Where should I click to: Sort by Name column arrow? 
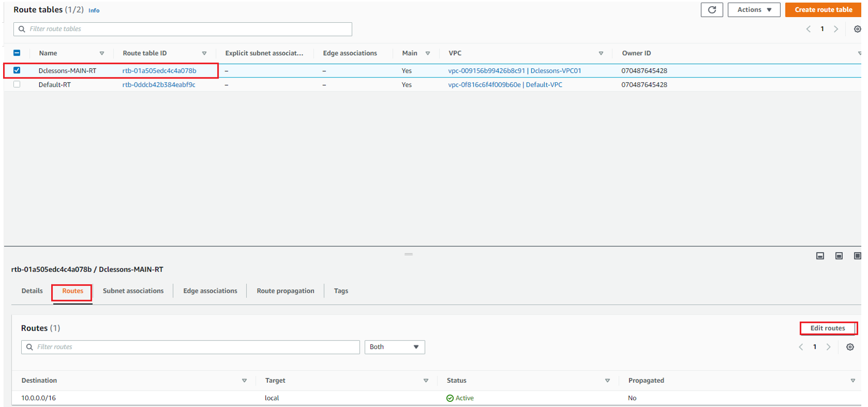click(x=102, y=53)
